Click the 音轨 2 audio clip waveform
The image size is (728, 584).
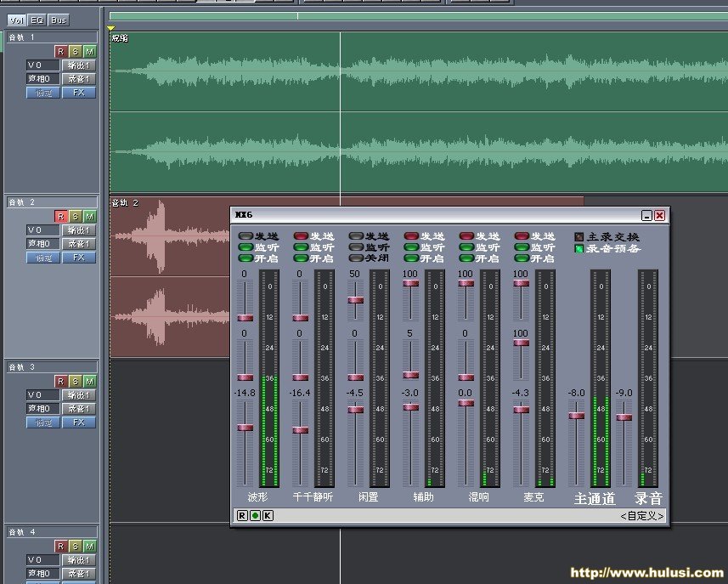click(170, 277)
